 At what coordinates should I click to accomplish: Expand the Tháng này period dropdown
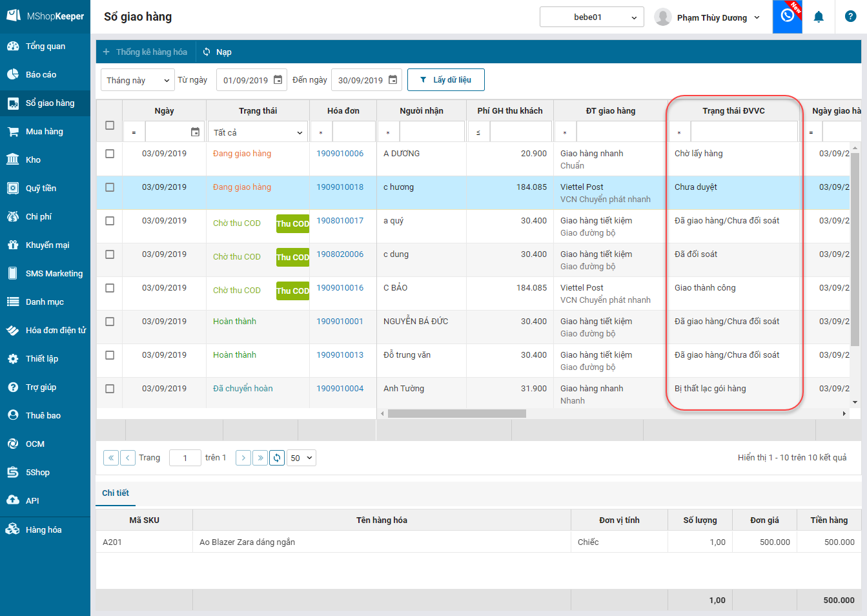[x=138, y=80]
